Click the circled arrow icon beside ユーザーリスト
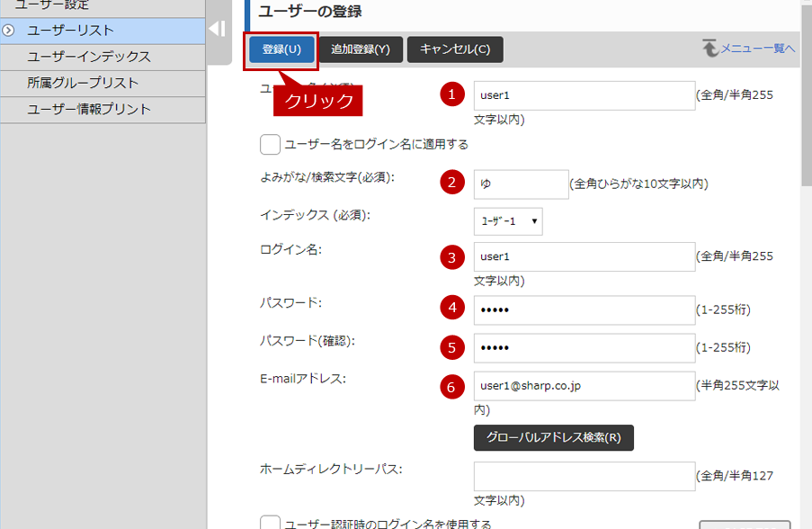This screenshot has width=812, height=529. pos(8,31)
